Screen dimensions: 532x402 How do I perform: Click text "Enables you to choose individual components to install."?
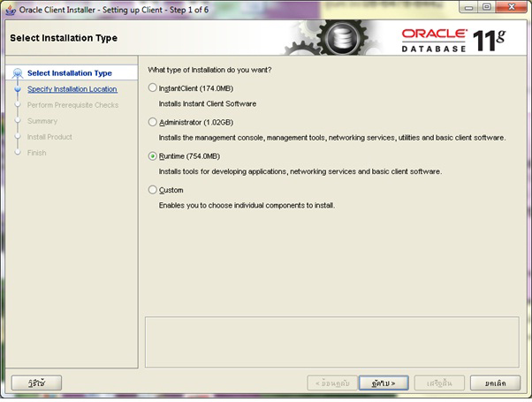[x=247, y=206]
